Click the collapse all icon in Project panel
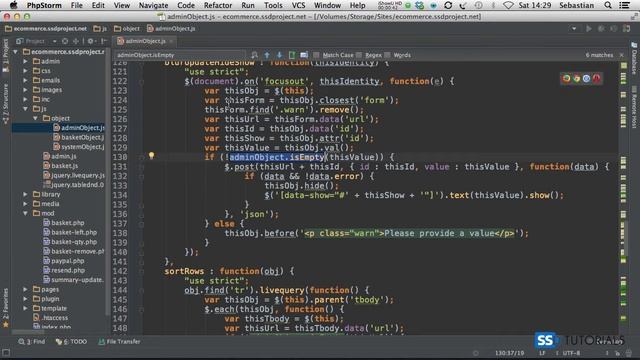Image resolution: width=640 pixels, height=360 pixels. click(x=76, y=41)
